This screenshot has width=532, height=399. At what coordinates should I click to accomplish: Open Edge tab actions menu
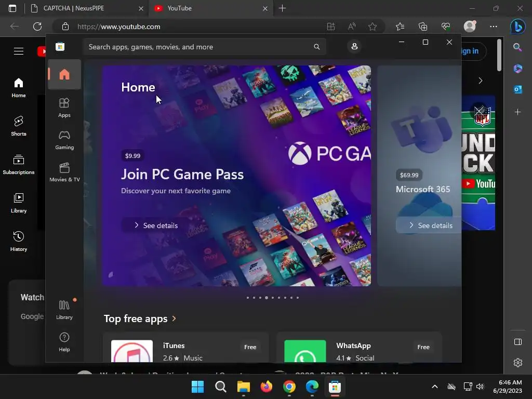tap(12, 8)
